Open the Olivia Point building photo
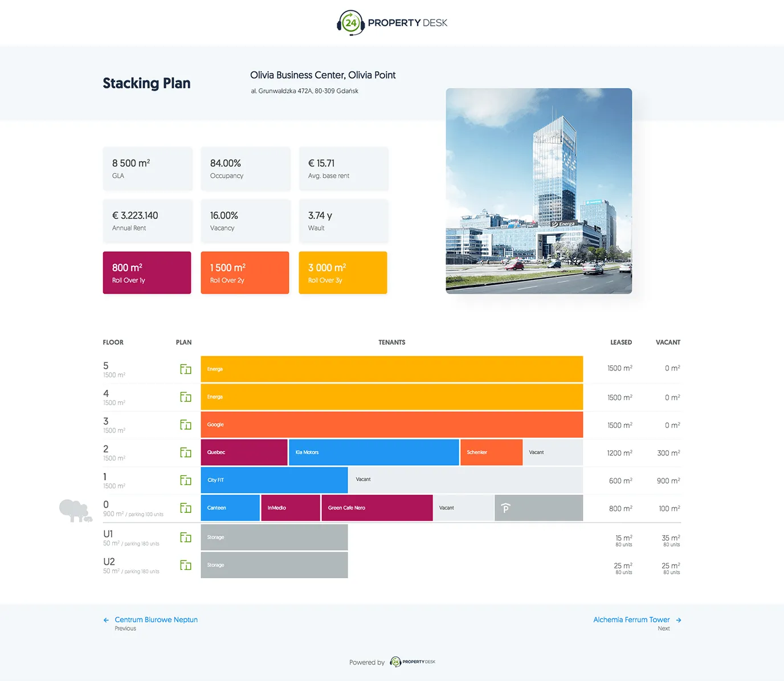This screenshot has width=784, height=681. click(539, 191)
